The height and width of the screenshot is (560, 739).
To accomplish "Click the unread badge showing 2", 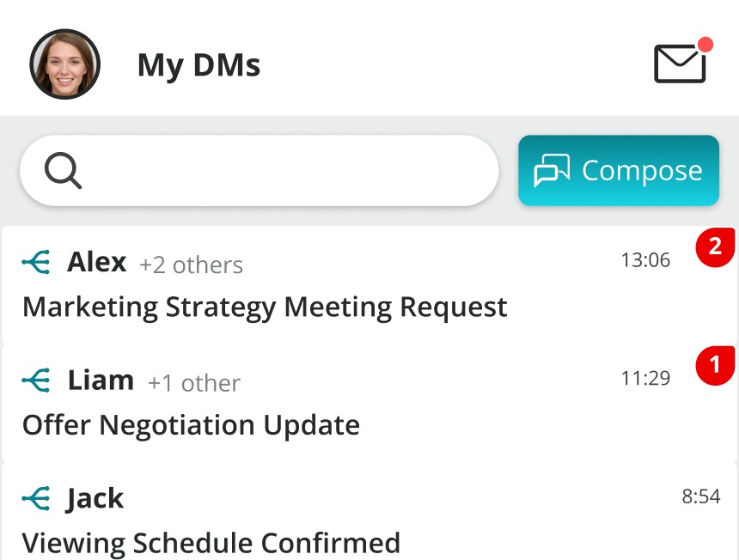I will coord(714,248).
